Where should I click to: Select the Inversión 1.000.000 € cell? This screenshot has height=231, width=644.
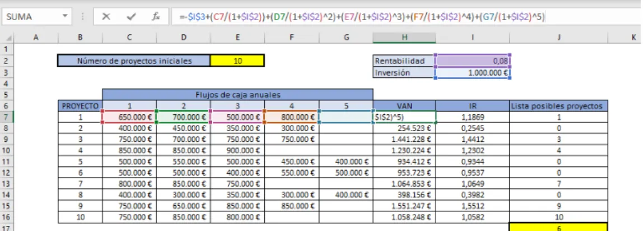click(x=473, y=72)
